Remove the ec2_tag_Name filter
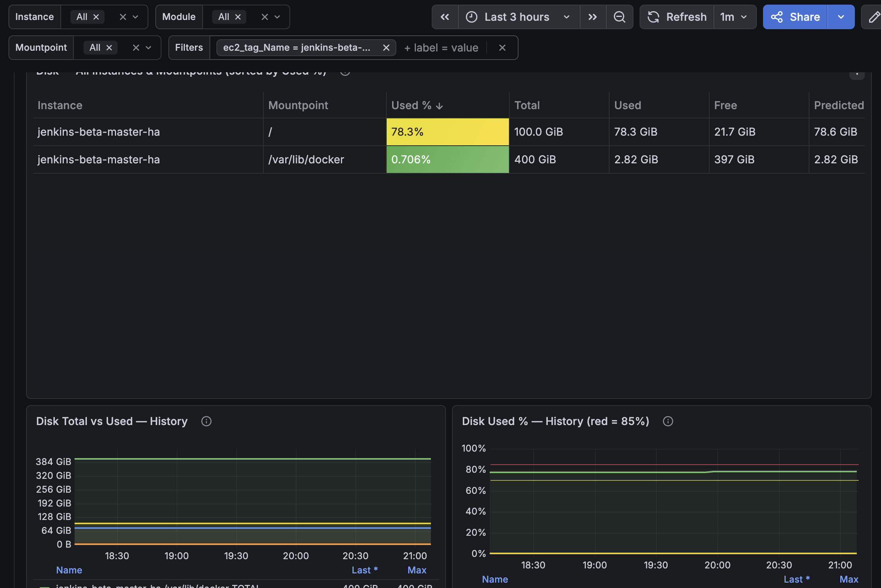This screenshot has width=881, height=588. (x=386, y=48)
